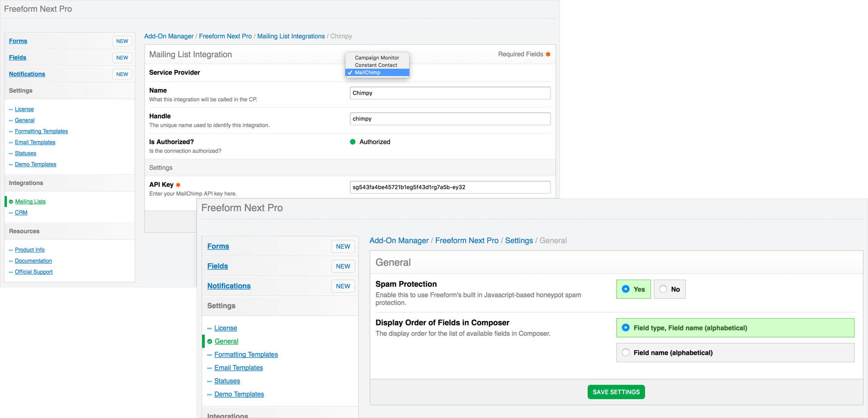Click the API Key input field
Viewport: 868px width, 418px height.
[x=450, y=187]
